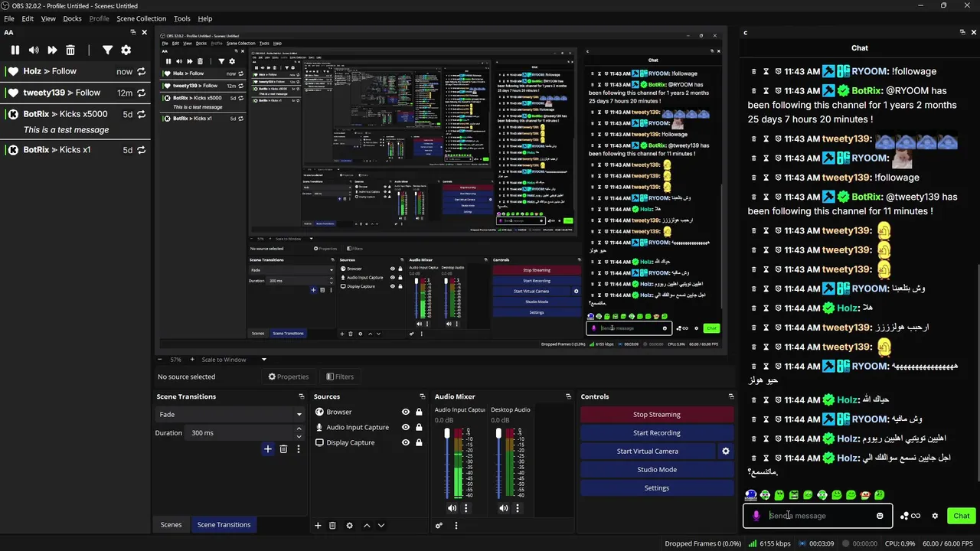Open advanced audio properties gears icon

439,526
